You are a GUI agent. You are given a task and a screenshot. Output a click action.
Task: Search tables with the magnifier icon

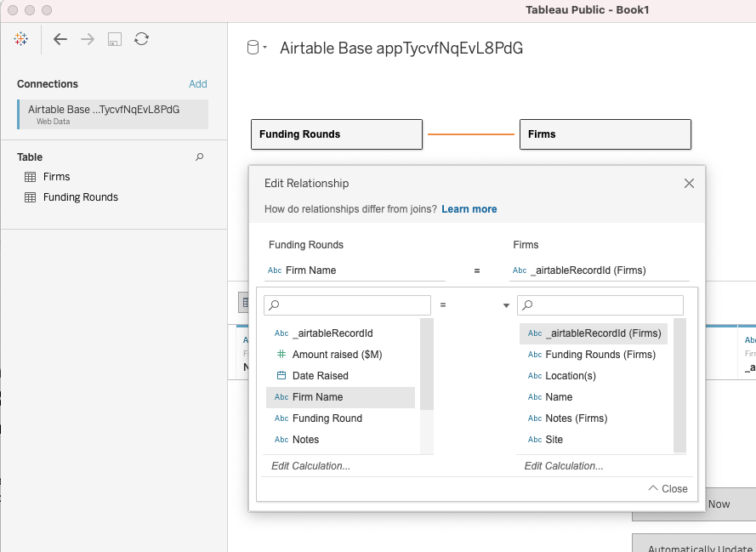(199, 157)
